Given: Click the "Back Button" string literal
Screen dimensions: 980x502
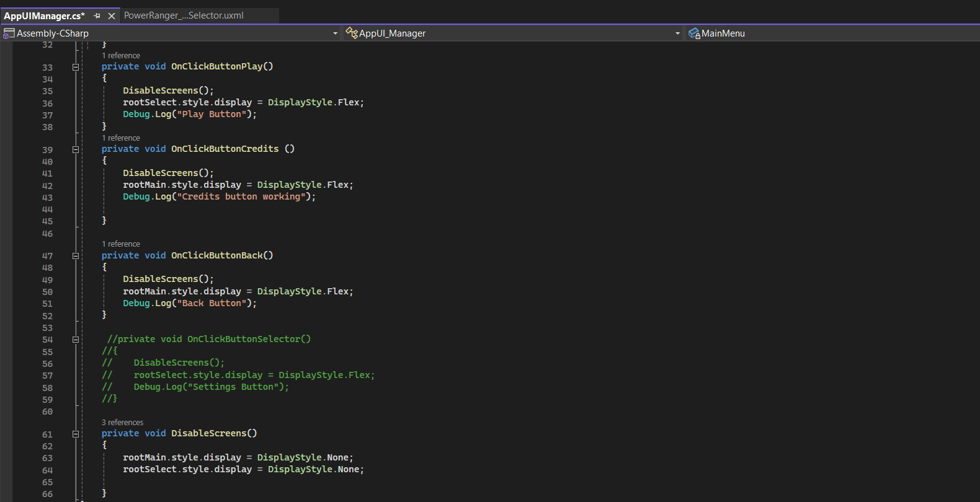Looking at the screenshot, I should coord(212,303).
